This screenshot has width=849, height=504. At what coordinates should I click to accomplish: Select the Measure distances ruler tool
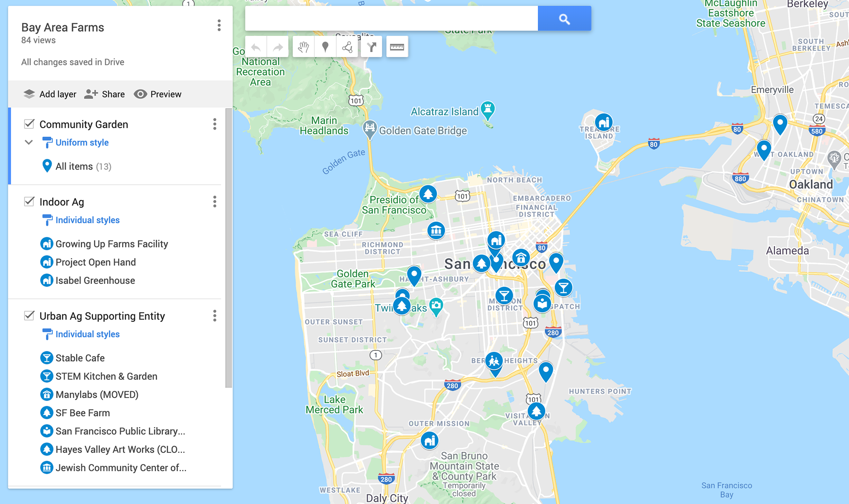[x=397, y=47]
